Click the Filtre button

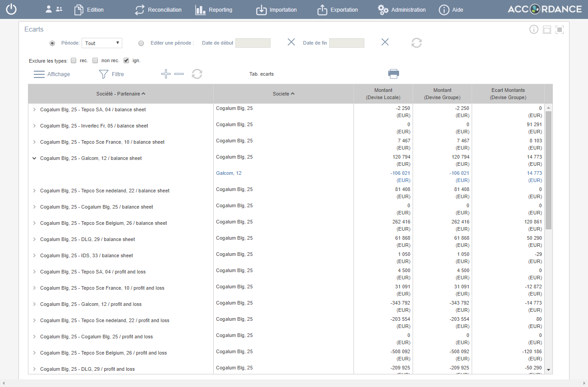click(111, 74)
